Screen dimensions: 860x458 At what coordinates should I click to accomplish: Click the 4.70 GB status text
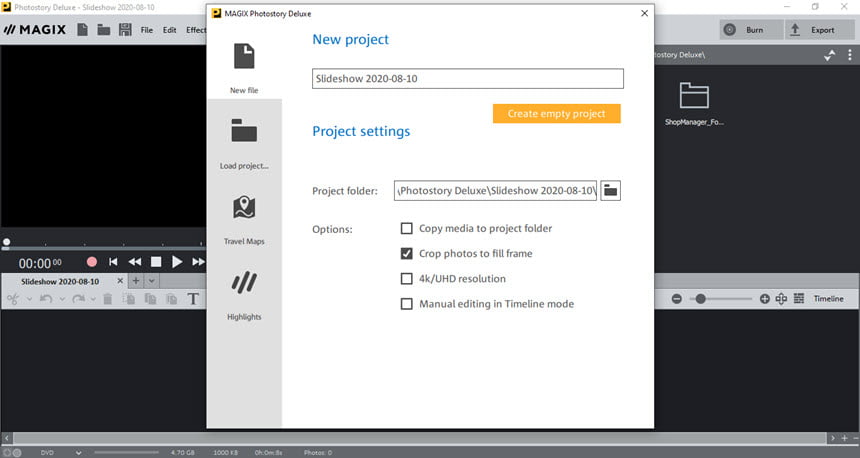pyautogui.click(x=183, y=453)
